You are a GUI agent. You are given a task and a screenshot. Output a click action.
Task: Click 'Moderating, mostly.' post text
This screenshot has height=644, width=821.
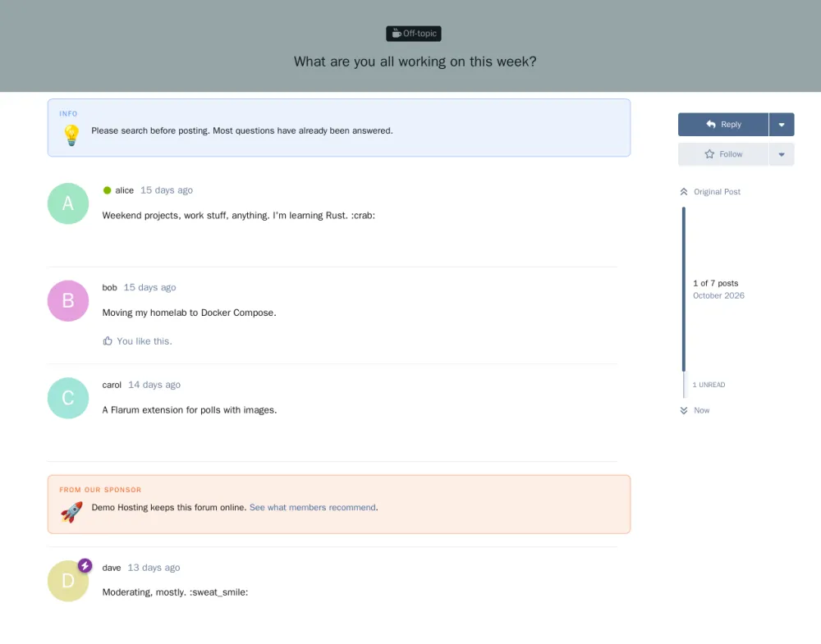(175, 592)
